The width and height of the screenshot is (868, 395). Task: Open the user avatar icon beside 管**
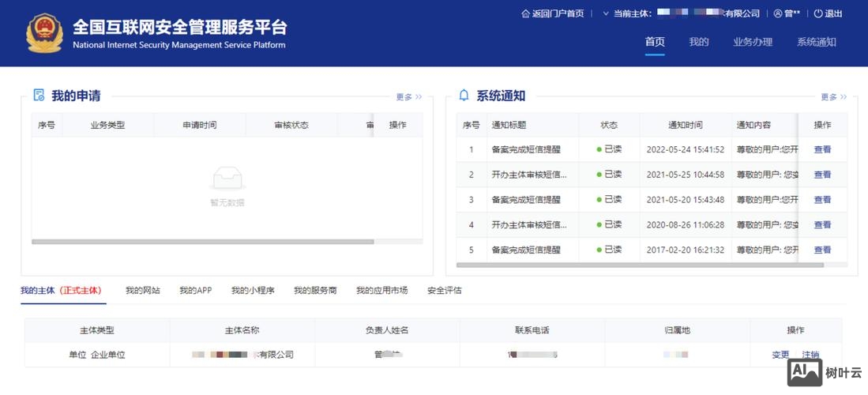777,14
